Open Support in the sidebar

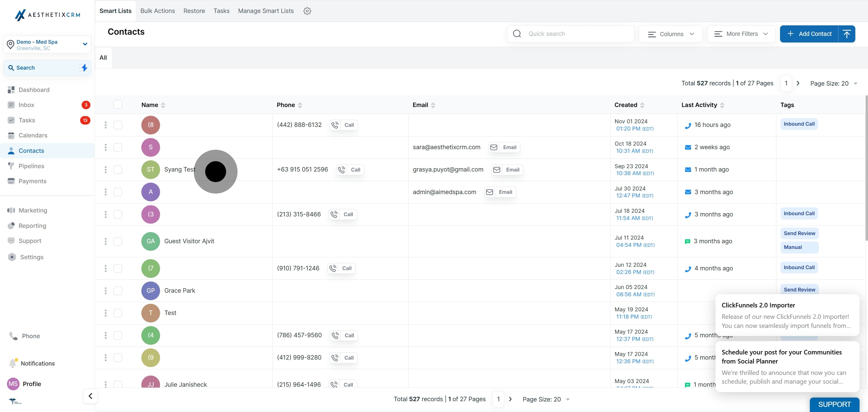click(x=30, y=241)
